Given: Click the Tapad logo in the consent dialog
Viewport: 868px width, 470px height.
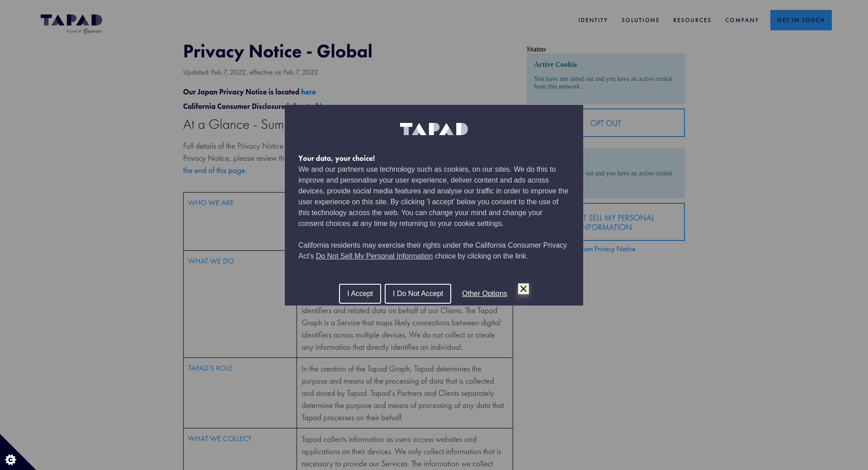Looking at the screenshot, I should 434,129.
